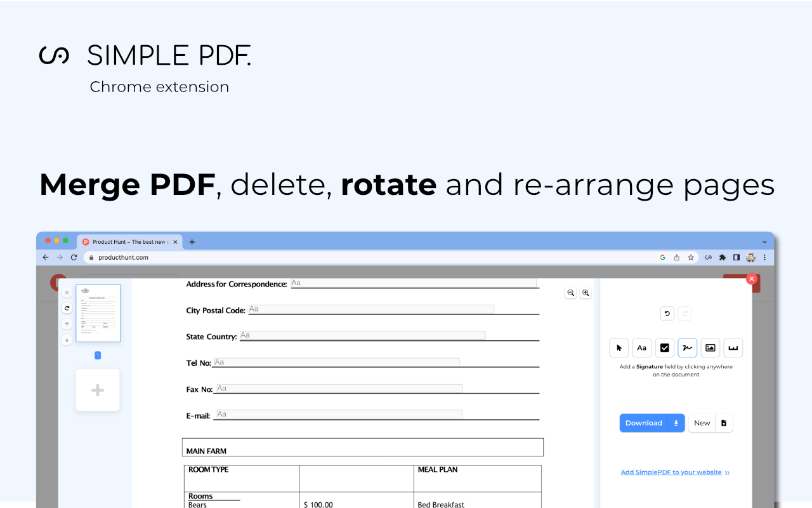Click the new document file icon
The width and height of the screenshot is (812, 508).
[724, 423]
